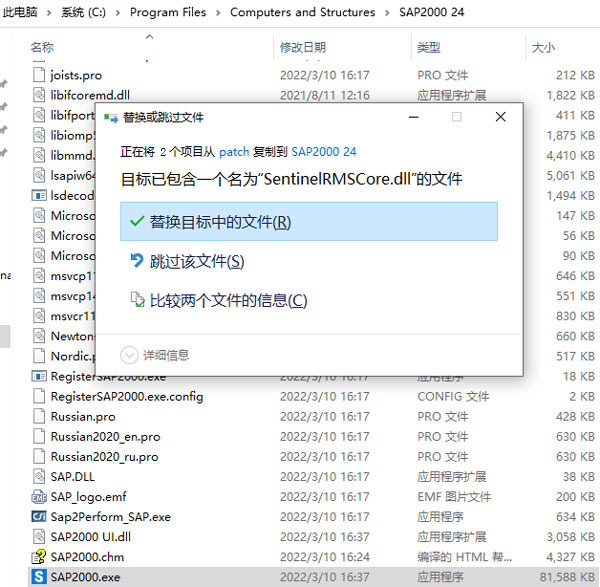This screenshot has height=587, width=600.
Task: Select the Sap2Perform_SAP.exe CSI icon
Action: (39, 517)
